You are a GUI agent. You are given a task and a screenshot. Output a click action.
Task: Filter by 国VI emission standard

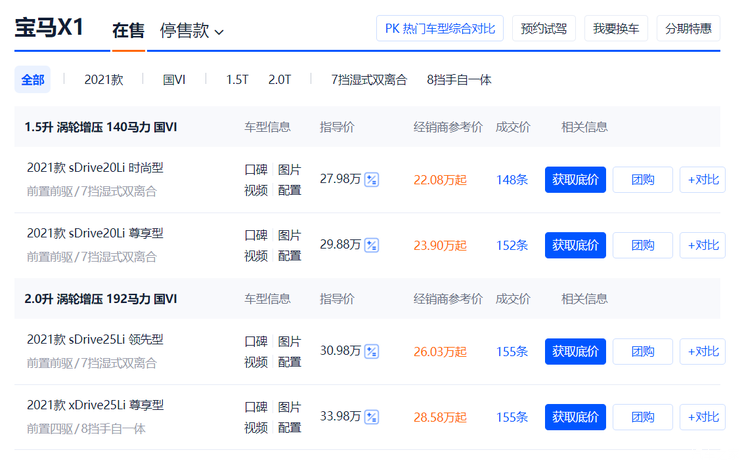(174, 80)
